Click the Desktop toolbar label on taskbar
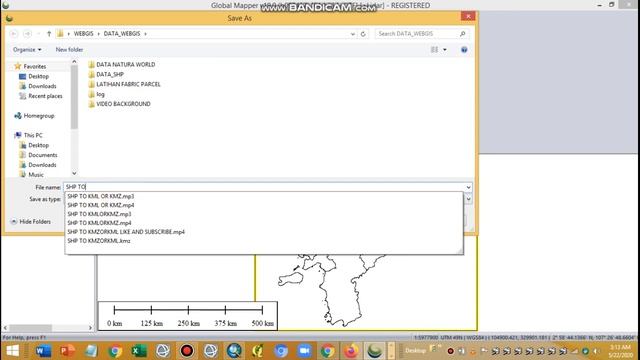The width and height of the screenshot is (640, 360). 416,351
